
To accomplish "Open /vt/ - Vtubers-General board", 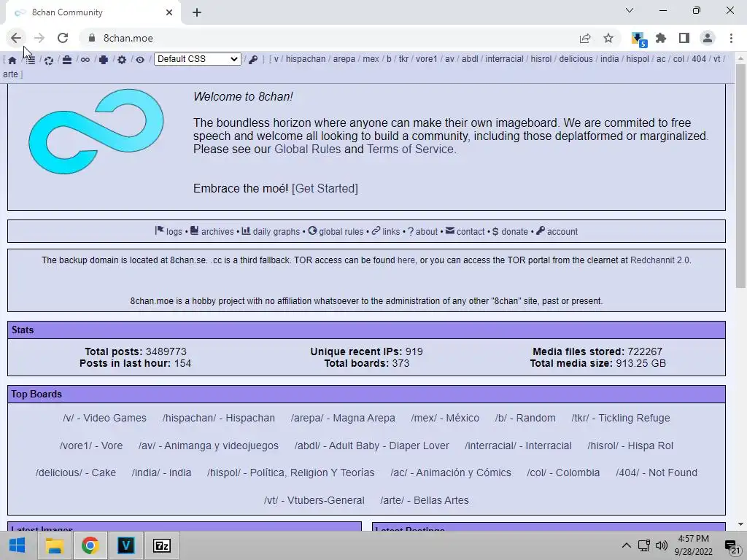I will [314, 500].
